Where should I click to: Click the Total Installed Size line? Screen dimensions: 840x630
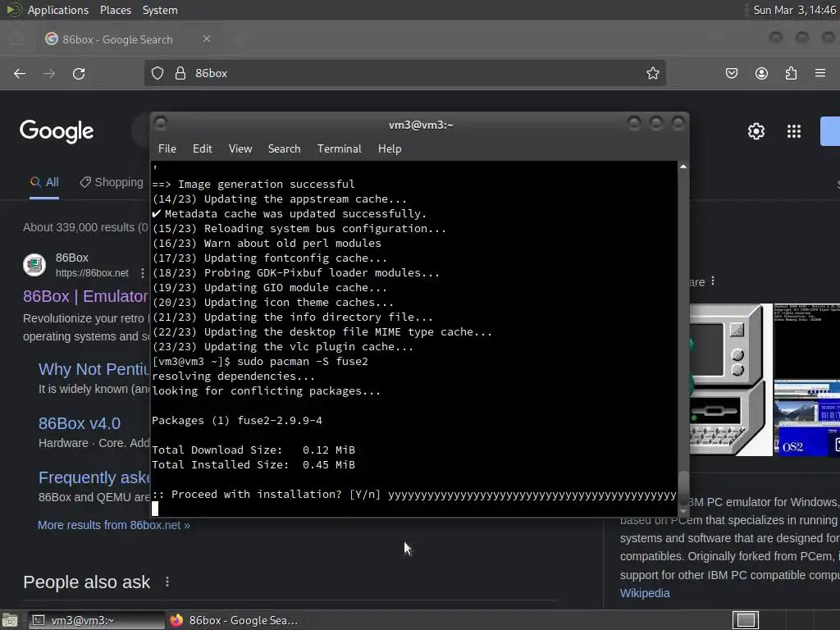[x=253, y=465]
